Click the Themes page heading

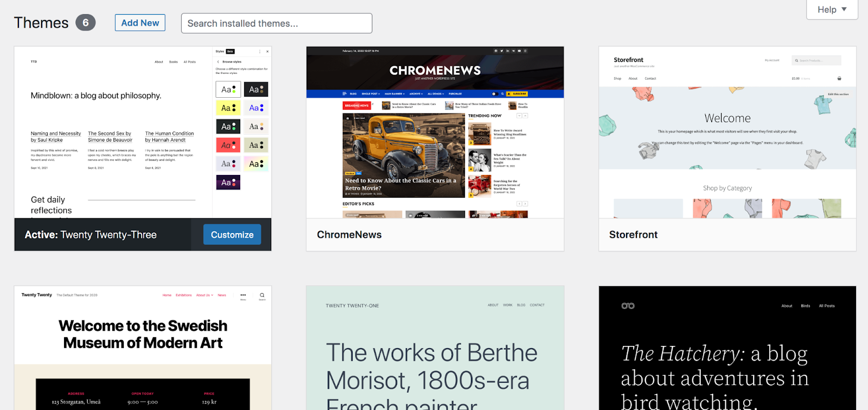[x=41, y=23]
